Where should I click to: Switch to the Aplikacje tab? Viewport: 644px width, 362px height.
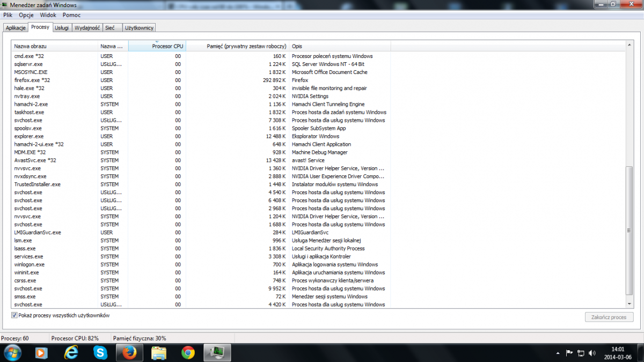pyautogui.click(x=16, y=27)
